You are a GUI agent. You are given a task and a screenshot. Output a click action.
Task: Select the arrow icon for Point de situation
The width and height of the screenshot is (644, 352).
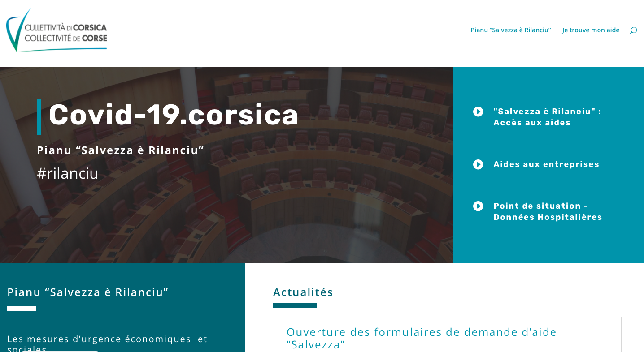[x=478, y=206]
